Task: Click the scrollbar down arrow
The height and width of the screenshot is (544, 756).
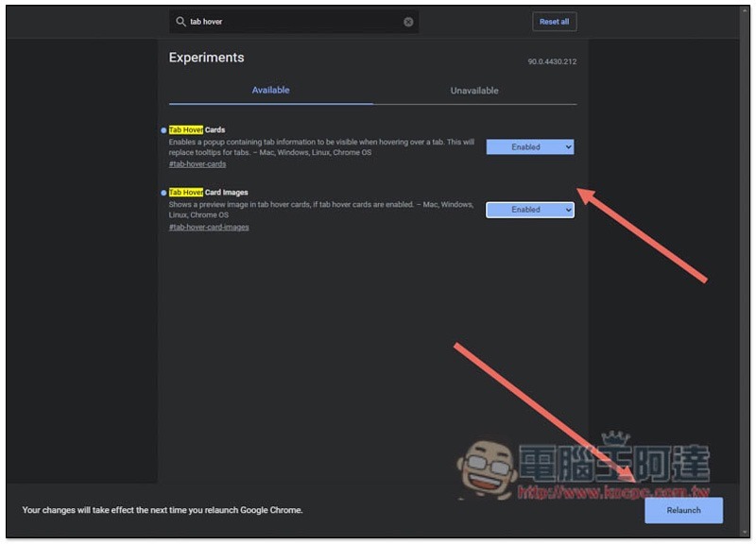Action: [745, 533]
